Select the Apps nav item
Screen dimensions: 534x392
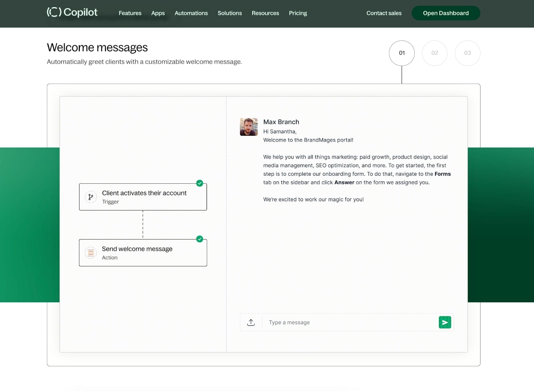pos(158,13)
